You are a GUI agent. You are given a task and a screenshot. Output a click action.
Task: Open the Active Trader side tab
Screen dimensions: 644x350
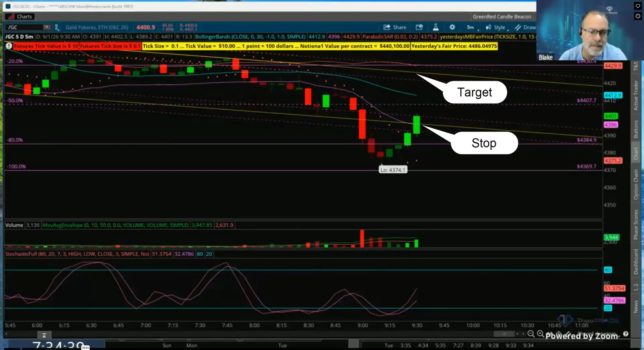636,95
